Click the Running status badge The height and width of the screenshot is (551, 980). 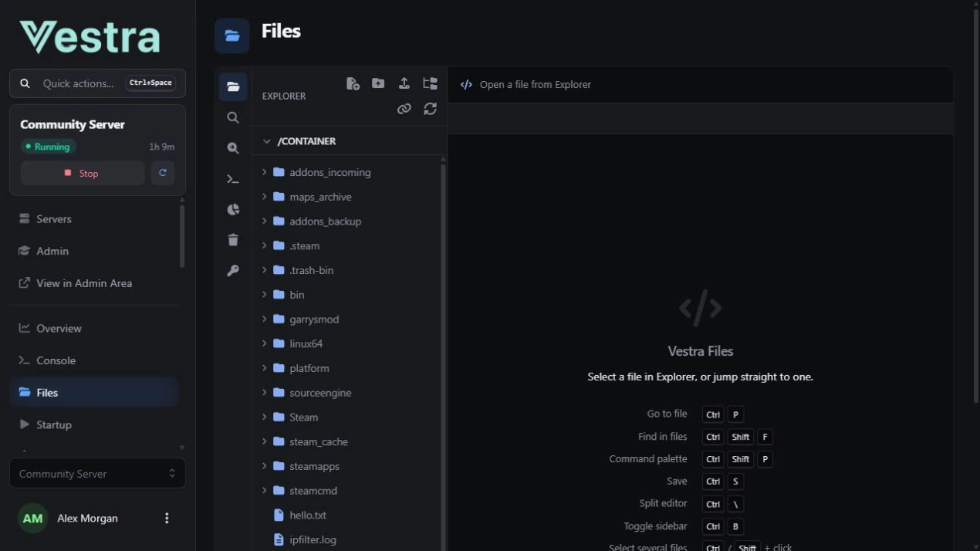tap(48, 147)
